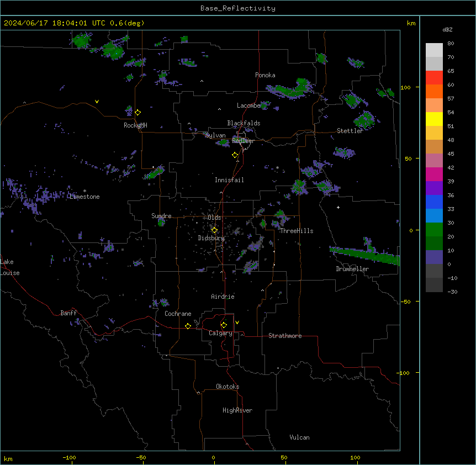Click the yellow diamond marker below Cochrane

[188, 326]
